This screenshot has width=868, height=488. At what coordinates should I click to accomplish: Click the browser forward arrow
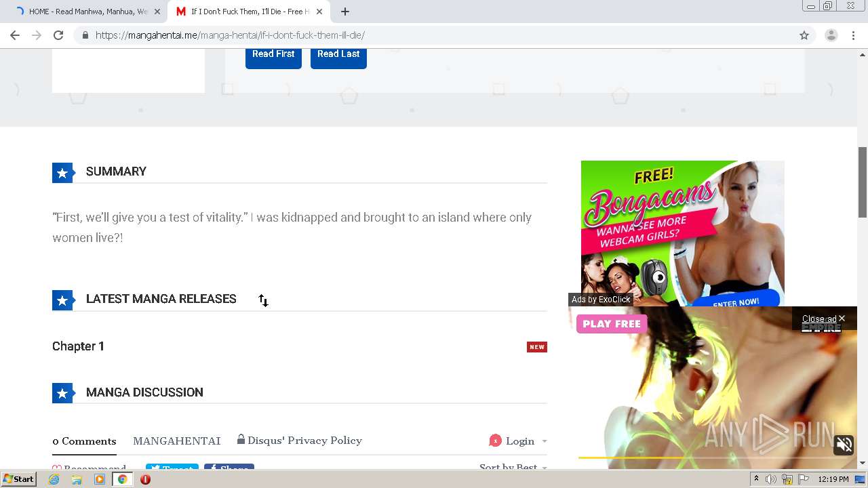[37, 35]
